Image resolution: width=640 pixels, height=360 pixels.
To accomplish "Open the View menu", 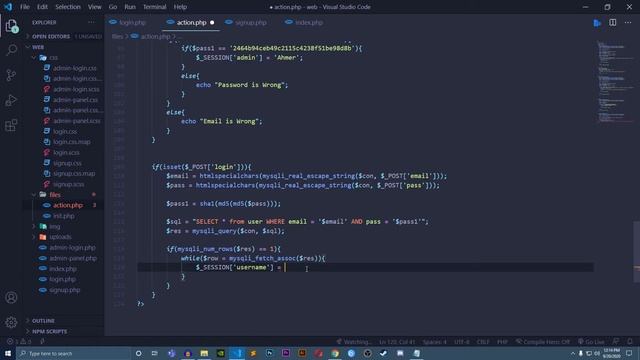I will coord(95,7).
